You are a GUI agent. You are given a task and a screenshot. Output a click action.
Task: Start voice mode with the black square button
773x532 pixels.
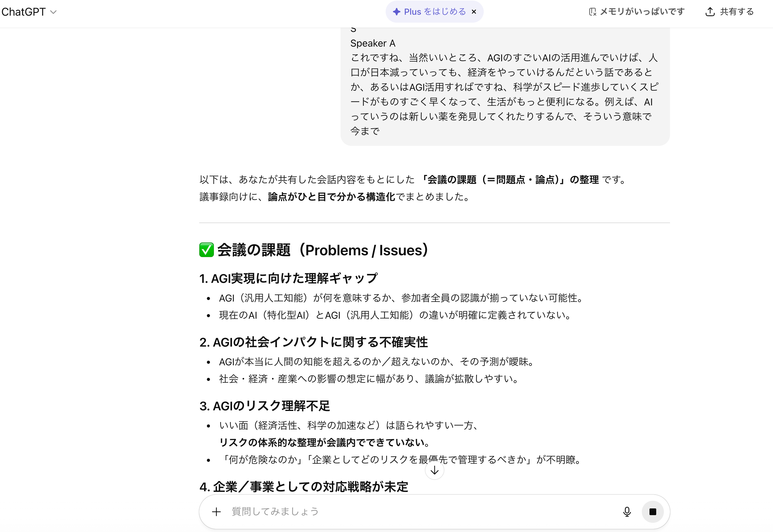[652, 511]
